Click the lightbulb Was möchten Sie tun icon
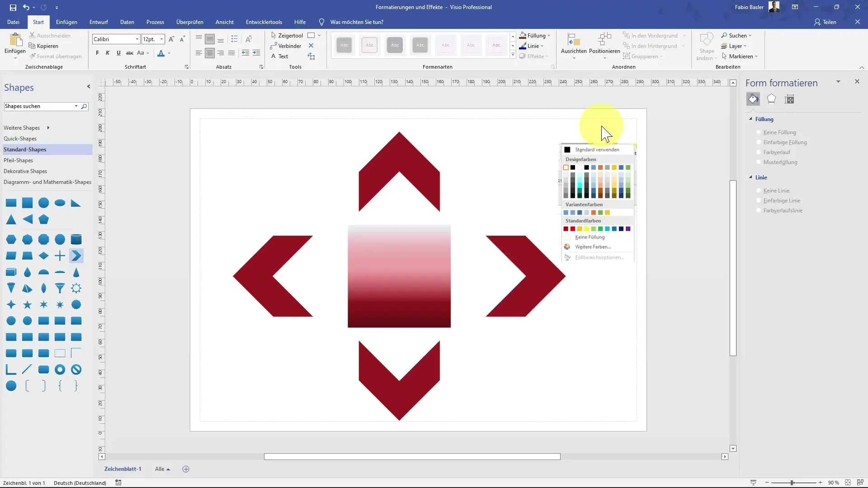Image resolution: width=868 pixels, height=488 pixels. coord(321,22)
